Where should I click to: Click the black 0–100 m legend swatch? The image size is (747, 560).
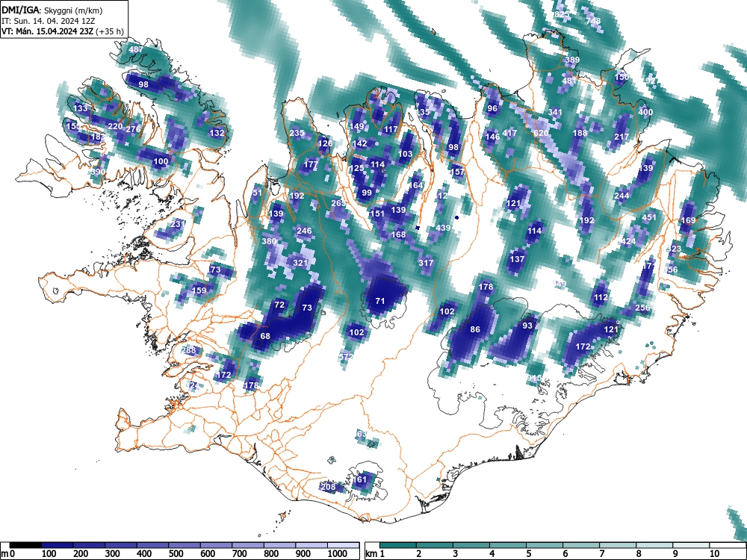coord(25,545)
